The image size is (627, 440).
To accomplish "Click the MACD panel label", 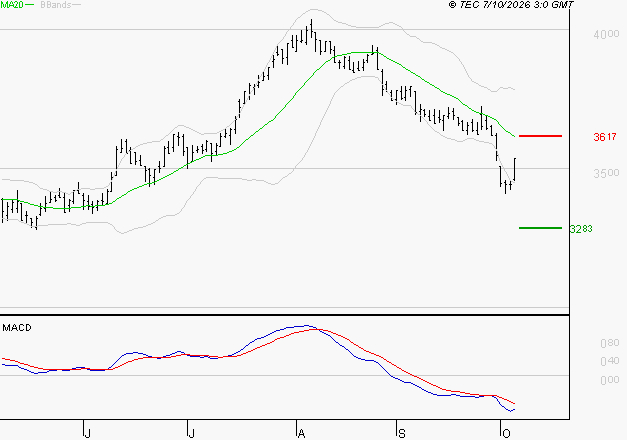I will tap(17, 328).
